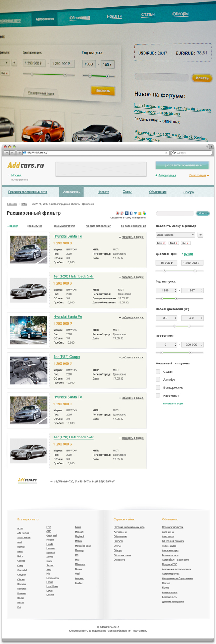Click the Google search box in browser
The image size is (216, 644).
click(192, 153)
